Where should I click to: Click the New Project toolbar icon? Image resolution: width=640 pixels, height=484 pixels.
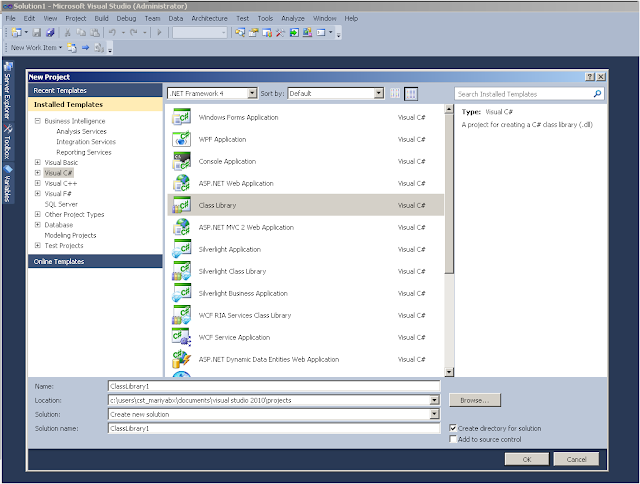[17, 32]
